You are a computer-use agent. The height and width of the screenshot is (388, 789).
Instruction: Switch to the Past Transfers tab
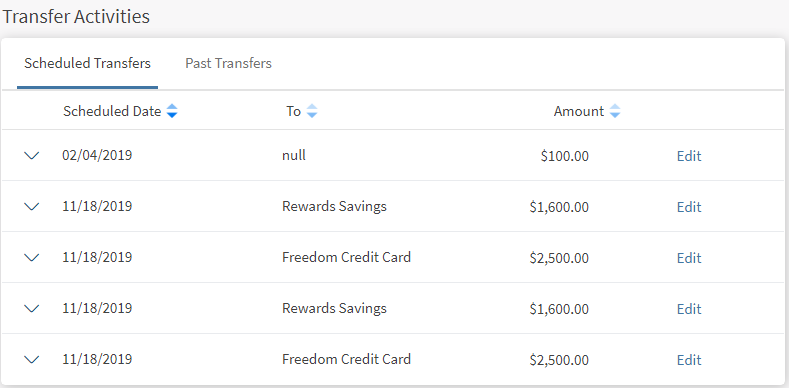pyautogui.click(x=228, y=63)
